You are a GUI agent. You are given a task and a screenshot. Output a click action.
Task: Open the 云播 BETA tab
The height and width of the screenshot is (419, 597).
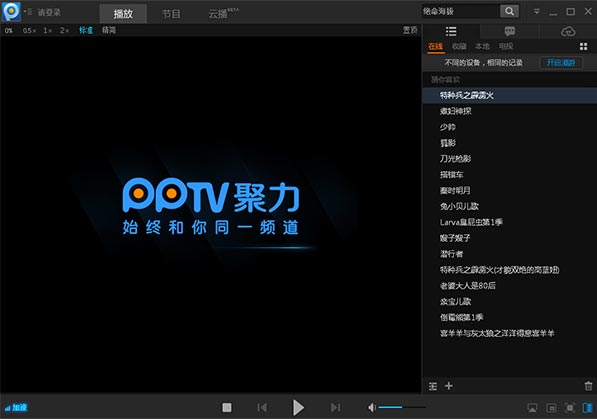[x=223, y=14]
